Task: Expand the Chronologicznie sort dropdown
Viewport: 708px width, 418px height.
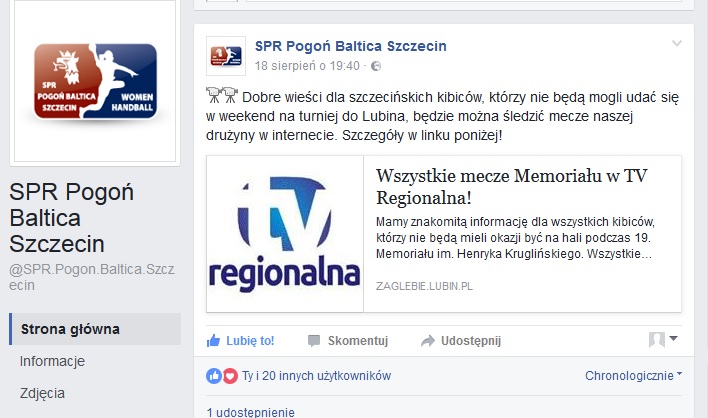Action: pyautogui.click(x=633, y=376)
